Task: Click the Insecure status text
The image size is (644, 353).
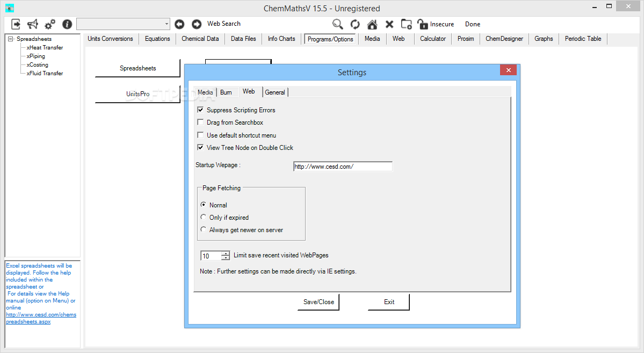Action: coord(442,24)
